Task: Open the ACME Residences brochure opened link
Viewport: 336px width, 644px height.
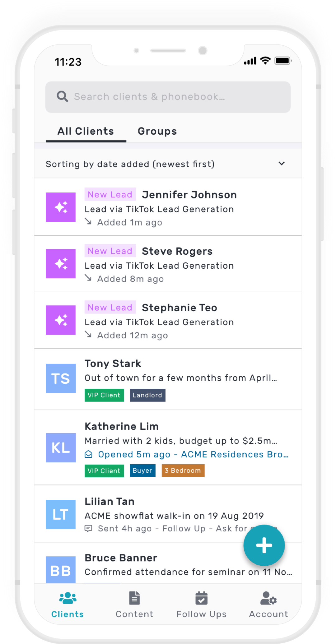Action: (193, 455)
